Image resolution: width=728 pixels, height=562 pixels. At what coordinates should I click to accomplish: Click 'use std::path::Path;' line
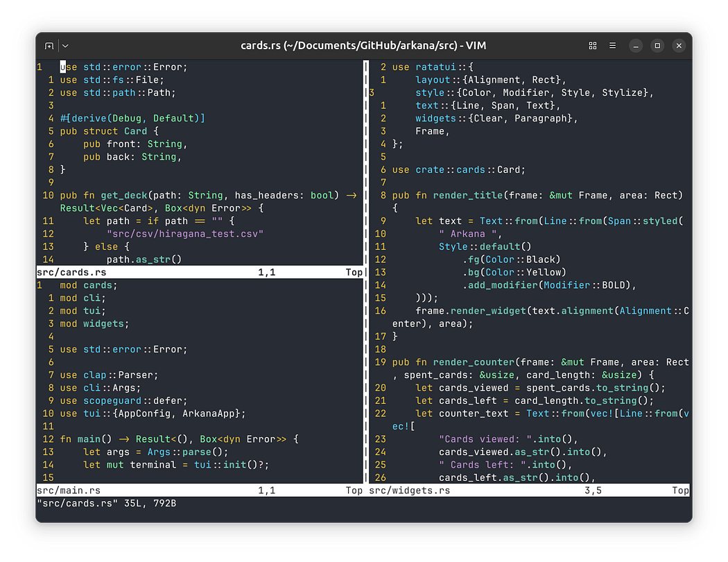pos(118,93)
